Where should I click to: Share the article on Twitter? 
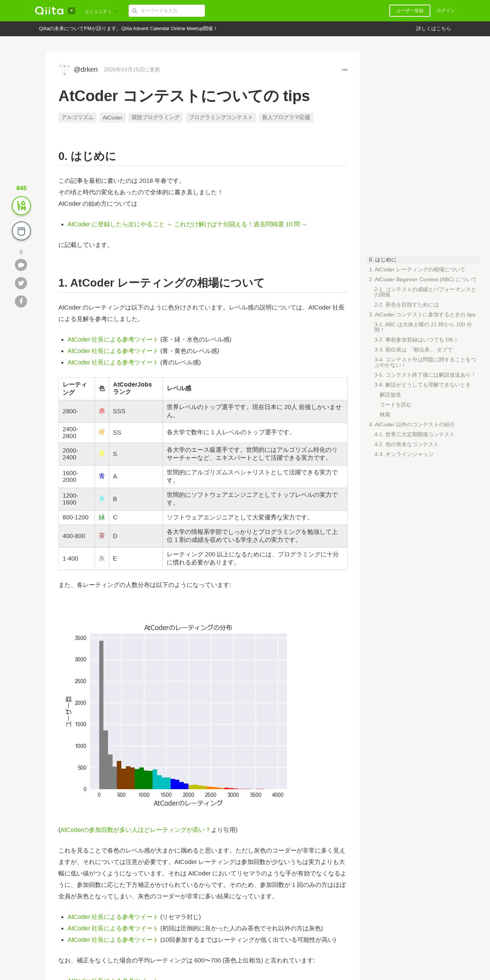click(21, 283)
